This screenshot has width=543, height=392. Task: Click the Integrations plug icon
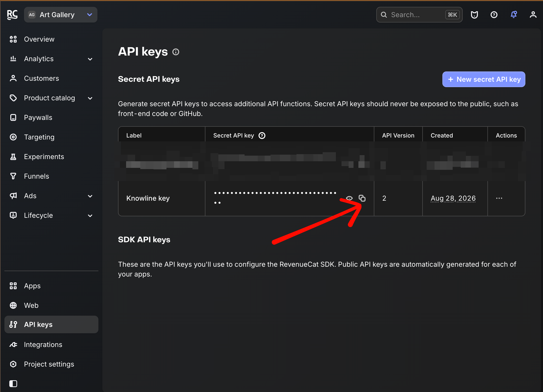(13, 345)
